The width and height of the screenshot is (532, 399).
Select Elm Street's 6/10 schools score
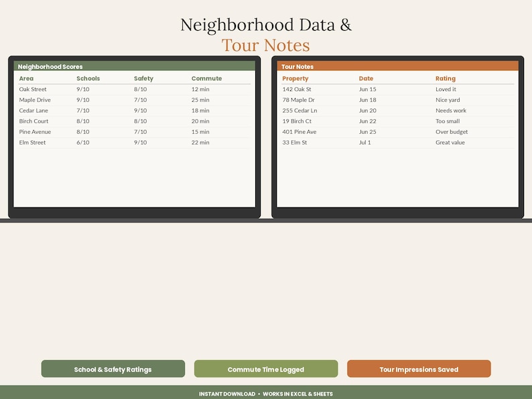point(83,143)
